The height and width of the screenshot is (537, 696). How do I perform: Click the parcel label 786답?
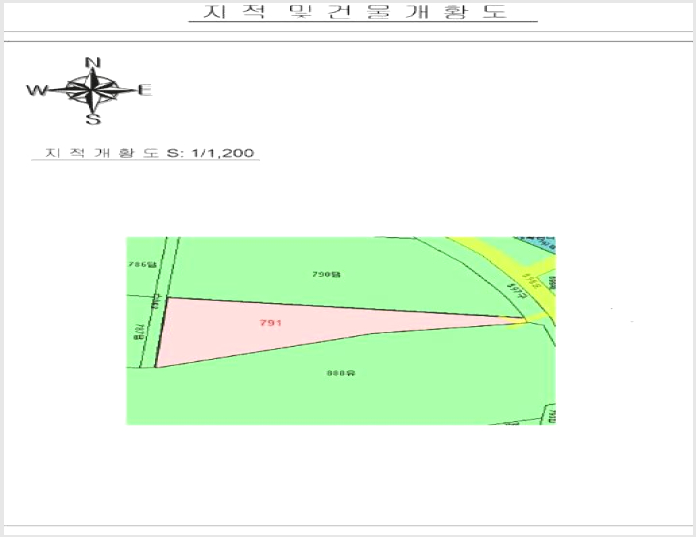(x=142, y=264)
